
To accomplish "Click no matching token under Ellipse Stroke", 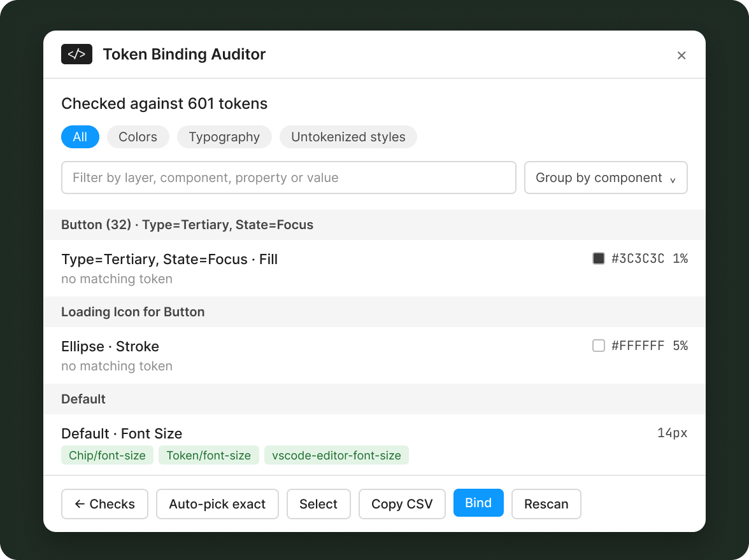I will (117, 366).
